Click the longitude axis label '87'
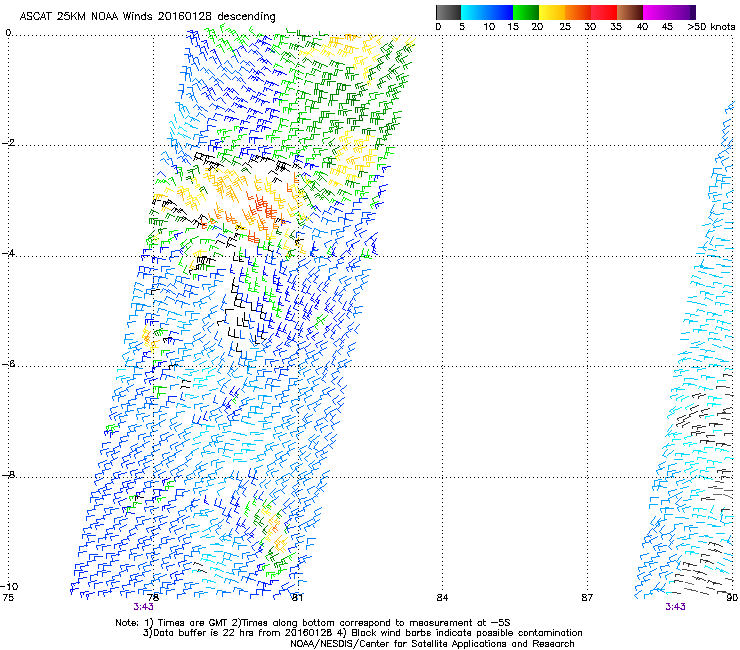The width and height of the screenshot is (740, 650). click(587, 598)
